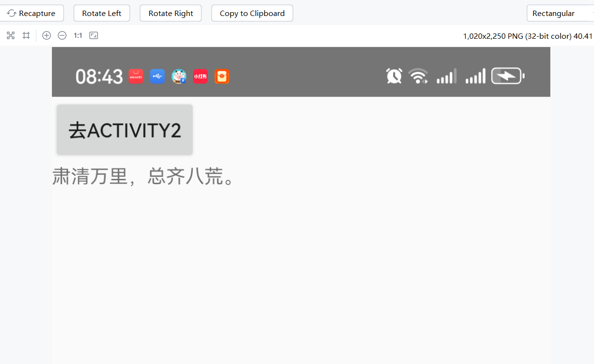Click the Recapture button
The image size is (594, 364).
[x=32, y=13]
